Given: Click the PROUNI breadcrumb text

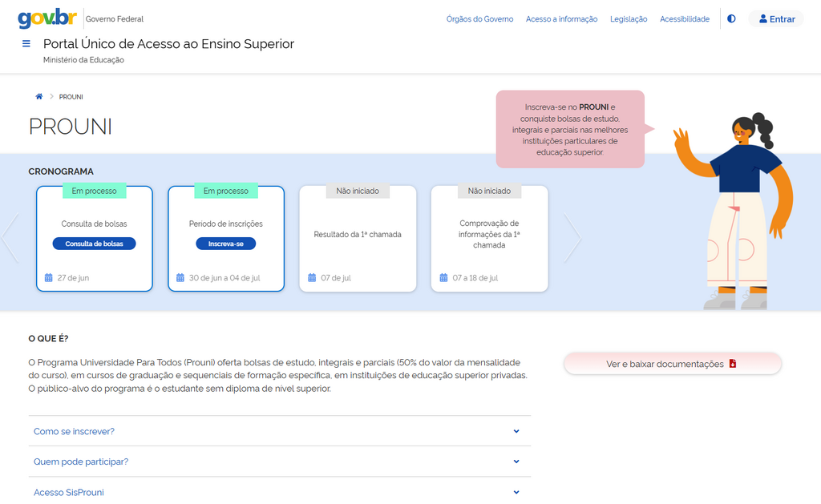Looking at the screenshot, I should [x=71, y=97].
